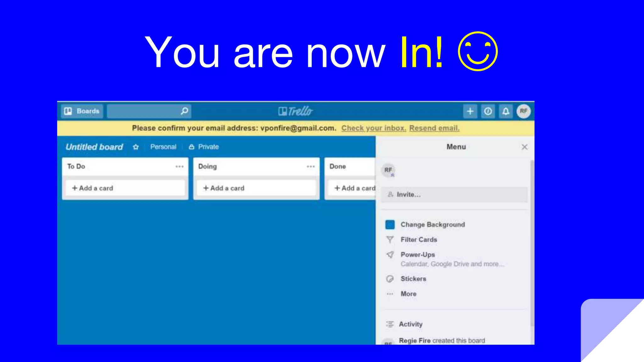Open the RF account avatar in header

coord(524,111)
